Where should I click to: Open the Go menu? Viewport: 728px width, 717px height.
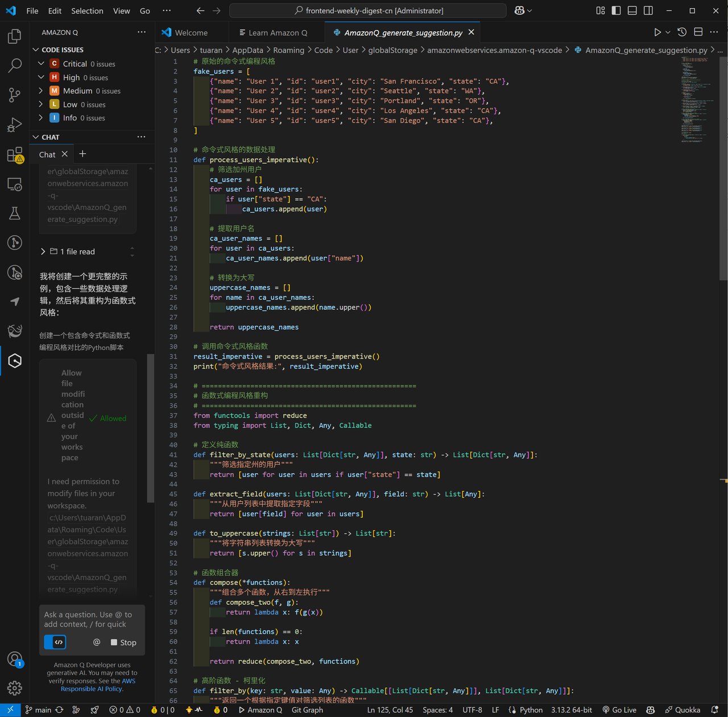[145, 10]
